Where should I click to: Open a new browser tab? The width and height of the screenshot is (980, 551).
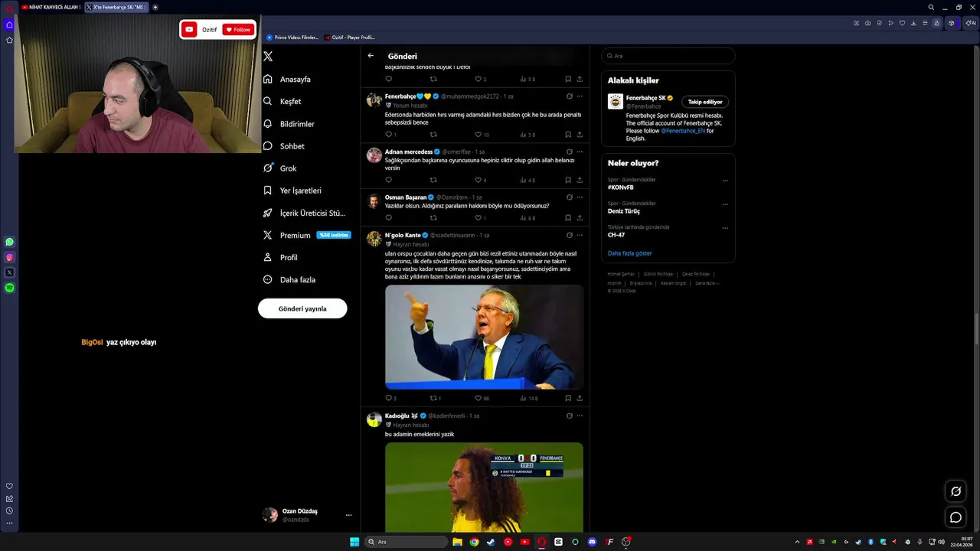tap(155, 7)
